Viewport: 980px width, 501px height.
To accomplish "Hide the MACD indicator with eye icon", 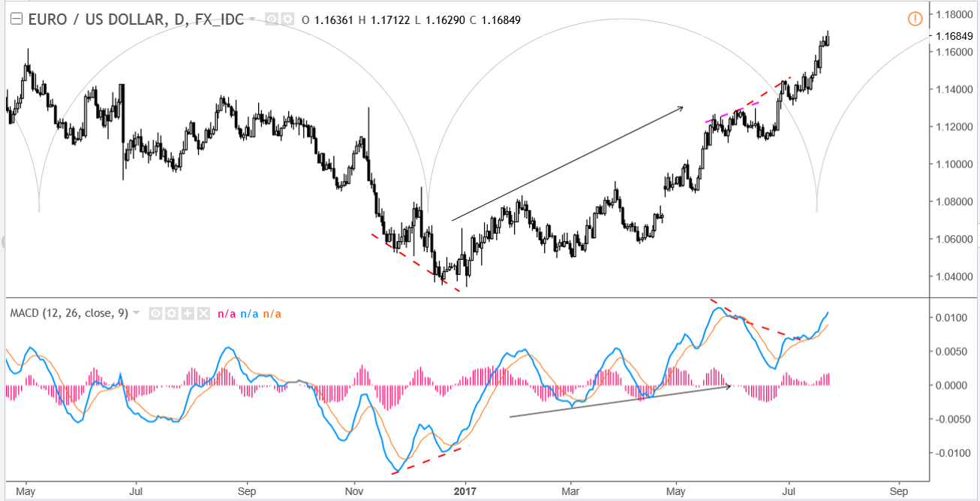I will point(155,313).
